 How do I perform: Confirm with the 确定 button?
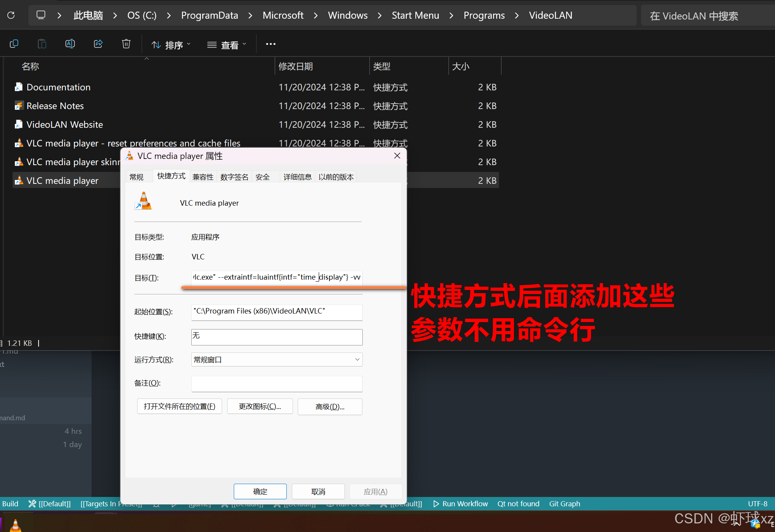point(260,491)
